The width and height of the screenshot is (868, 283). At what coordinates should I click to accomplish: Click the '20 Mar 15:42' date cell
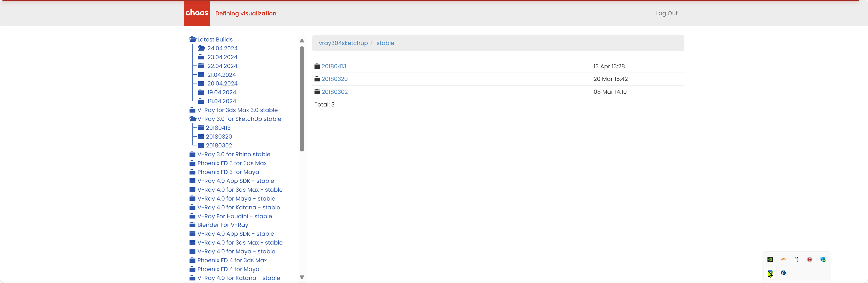point(610,79)
